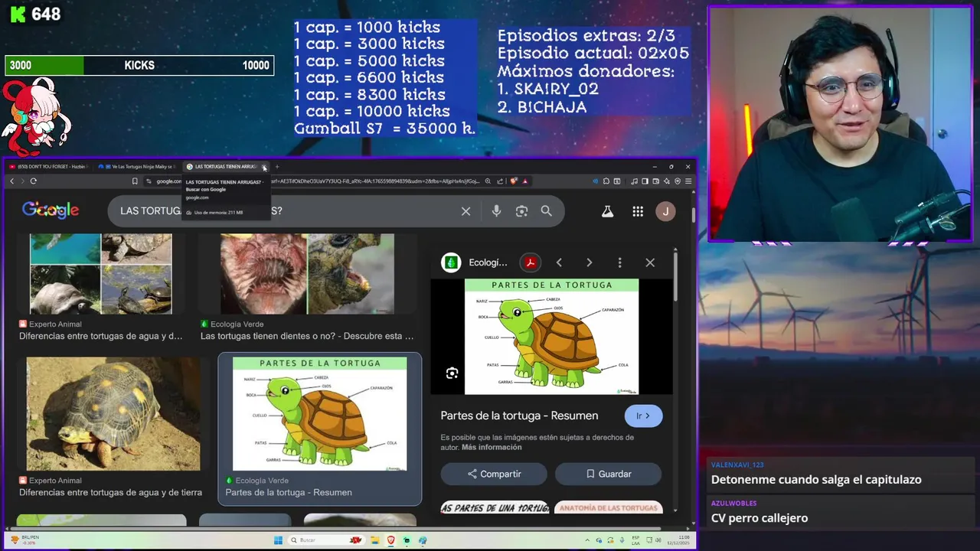980x551 pixels.
Task: Open 'Diferencias entre tortugas de agua y de tierra' link
Action: coord(110,492)
